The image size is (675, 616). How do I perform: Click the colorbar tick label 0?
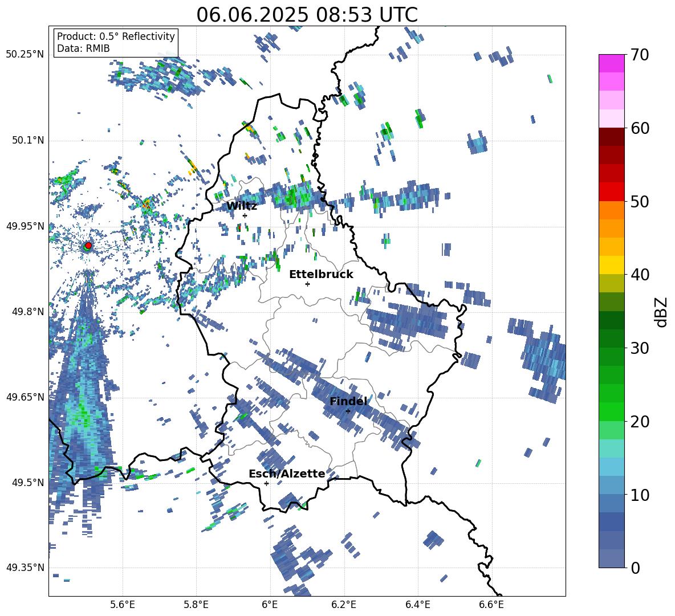pos(635,568)
